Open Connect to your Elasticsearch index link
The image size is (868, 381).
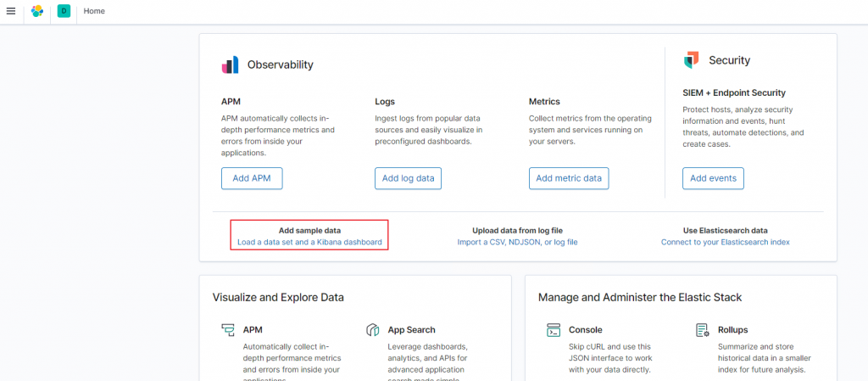click(725, 242)
